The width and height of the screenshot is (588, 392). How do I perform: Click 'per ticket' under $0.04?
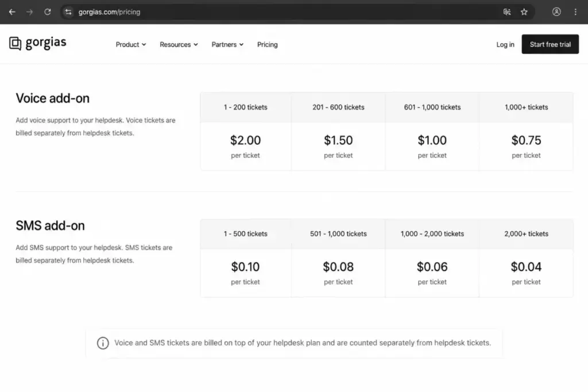point(526,282)
